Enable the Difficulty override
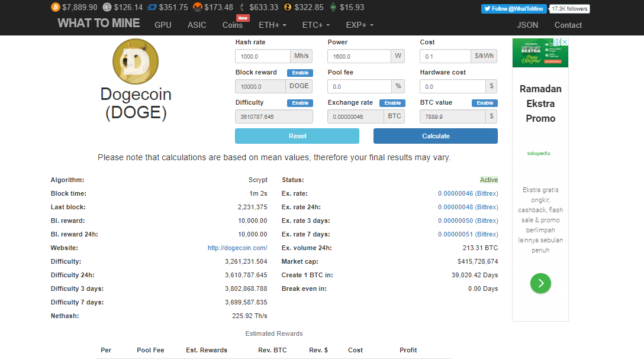 click(300, 103)
